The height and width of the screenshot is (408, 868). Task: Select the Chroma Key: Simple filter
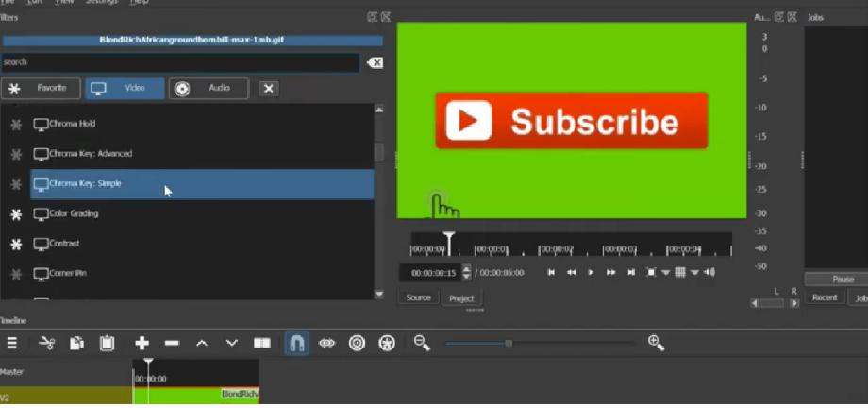202,184
